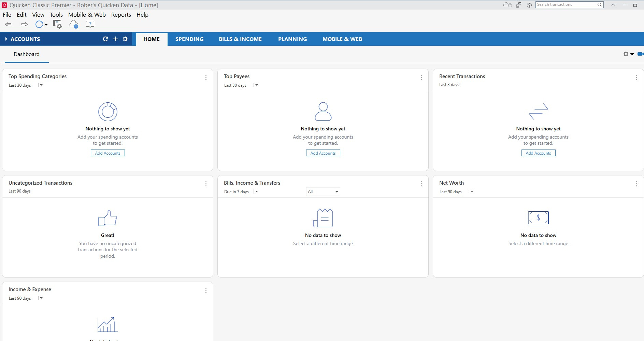The width and height of the screenshot is (644, 341).
Task: Open the Mobile & Web menu in menu bar
Action: [x=87, y=15]
